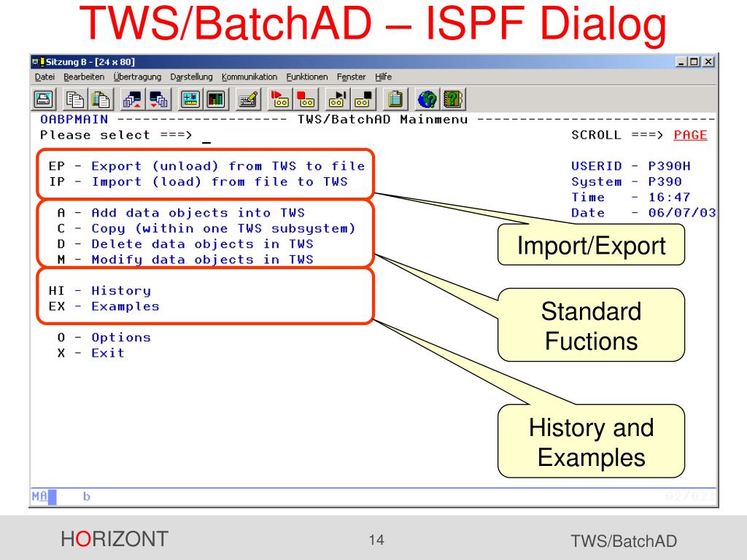Select the 'History' menu option
The width and height of the screenshot is (747, 560).
tap(121, 291)
